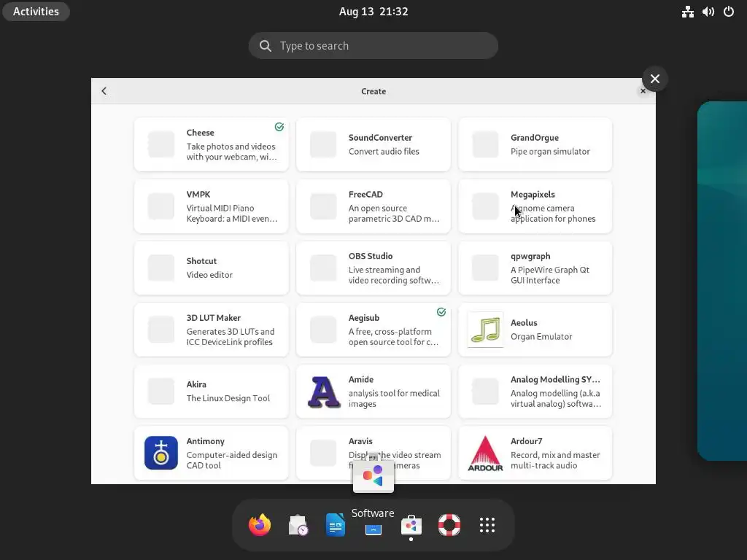Click 'The Linux Design Tool' text
The height and width of the screenshot is (560, 747).
click(x=228, y=398)
